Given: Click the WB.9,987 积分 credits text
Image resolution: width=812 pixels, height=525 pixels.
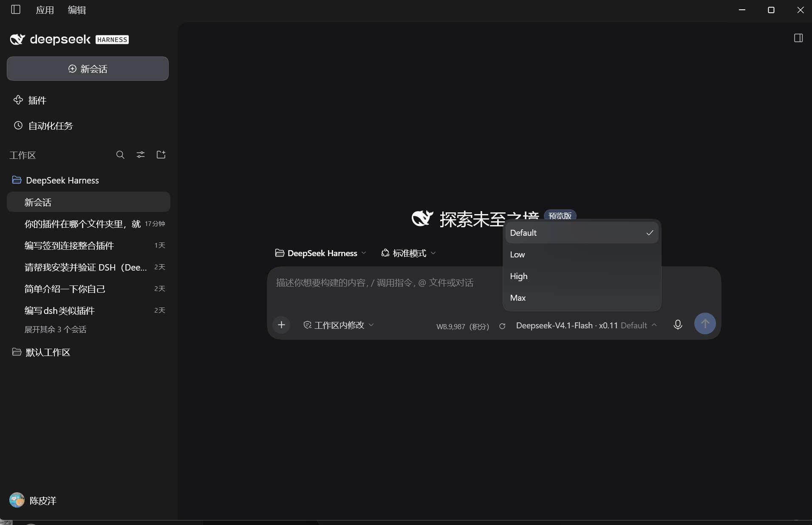Looking at the screenshot, I should pos(462,327).
